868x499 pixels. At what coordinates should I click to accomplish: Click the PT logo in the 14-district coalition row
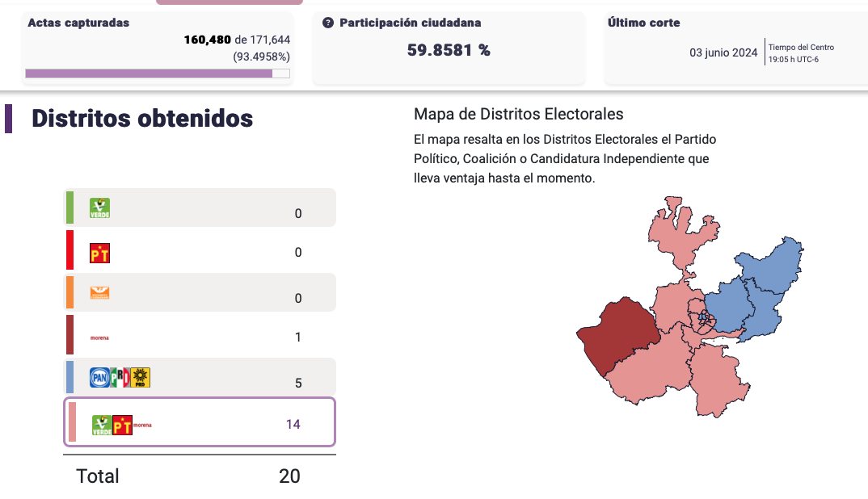[x=122, y=426]
